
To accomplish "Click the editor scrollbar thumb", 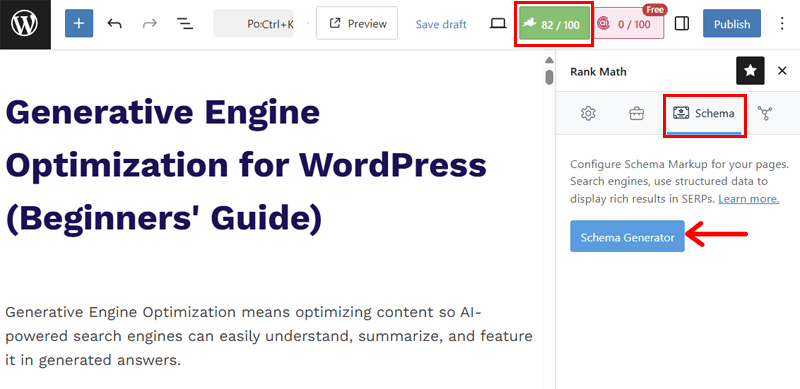I will (x=549, y=77).
